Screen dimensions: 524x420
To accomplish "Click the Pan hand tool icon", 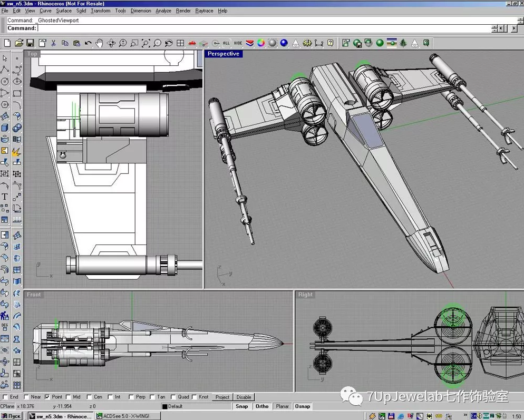I will [x=99, y=43].
